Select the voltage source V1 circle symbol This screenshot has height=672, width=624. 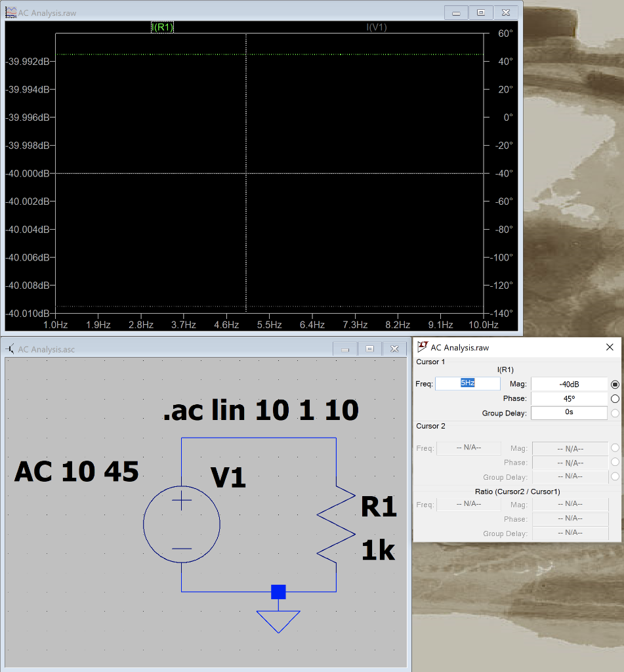(181, 524)
